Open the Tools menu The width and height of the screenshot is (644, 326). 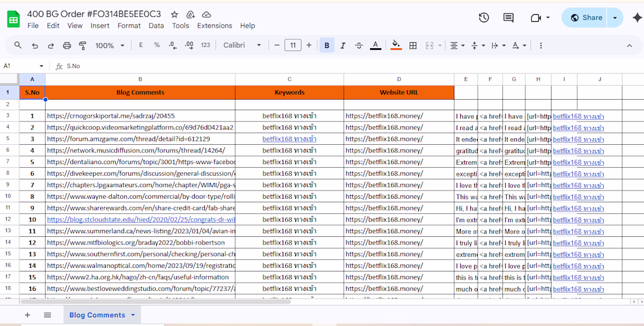point(180,25)
